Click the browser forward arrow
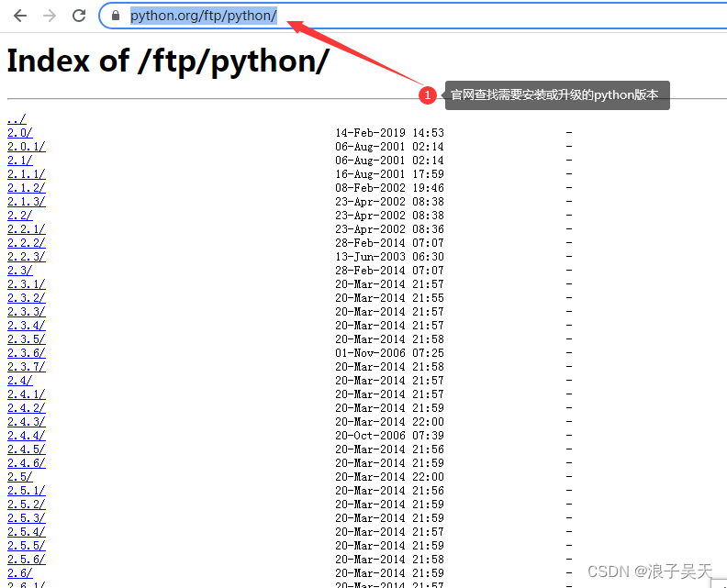The height and width of the screenshot is (588, 727). pyautogui.click(x=50, y=16)
